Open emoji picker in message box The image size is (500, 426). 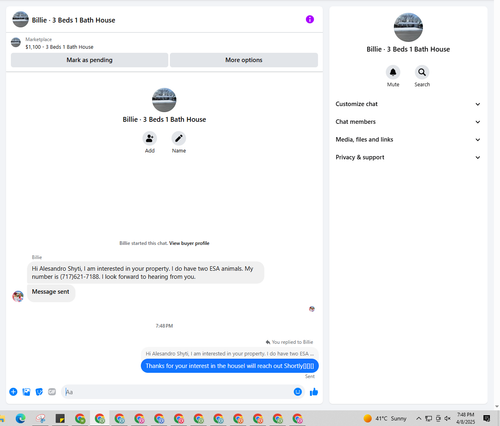coord(298,392)
